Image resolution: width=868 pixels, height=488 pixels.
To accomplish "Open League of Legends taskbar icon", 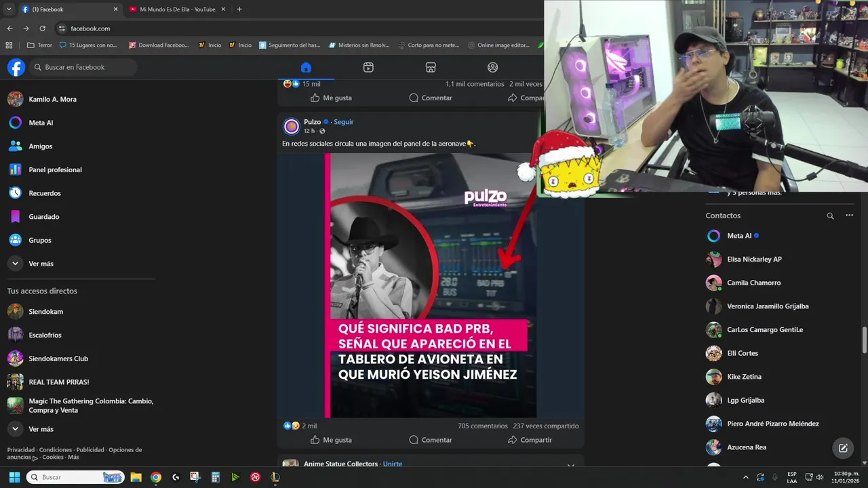I will coord(275,477).
